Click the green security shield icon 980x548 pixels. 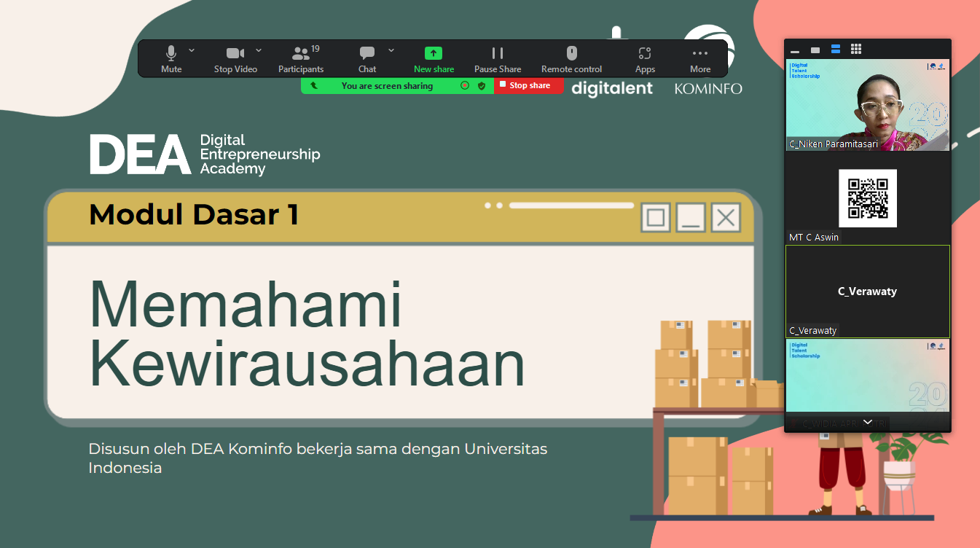(x=482, y=85)
